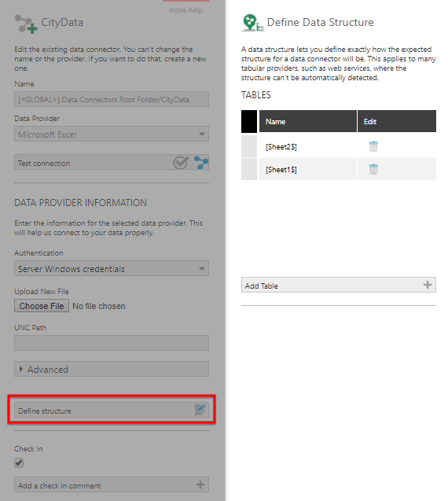Delete the [Sheet1$] table with trash icon
448x501 pixels.
[373, 169]
